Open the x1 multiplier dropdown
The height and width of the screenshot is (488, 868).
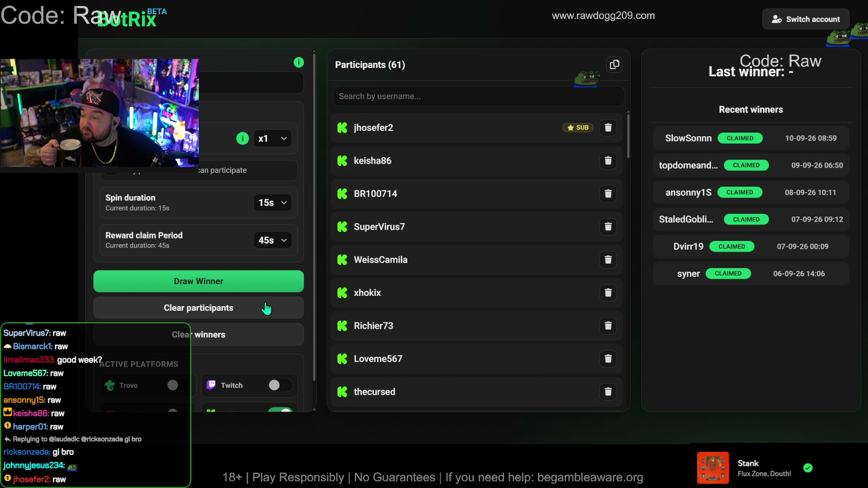[273, 139]
